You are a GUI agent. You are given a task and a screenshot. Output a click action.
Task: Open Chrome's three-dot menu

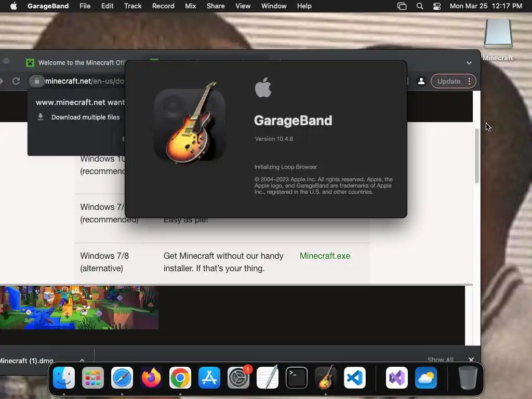(469, 82)
